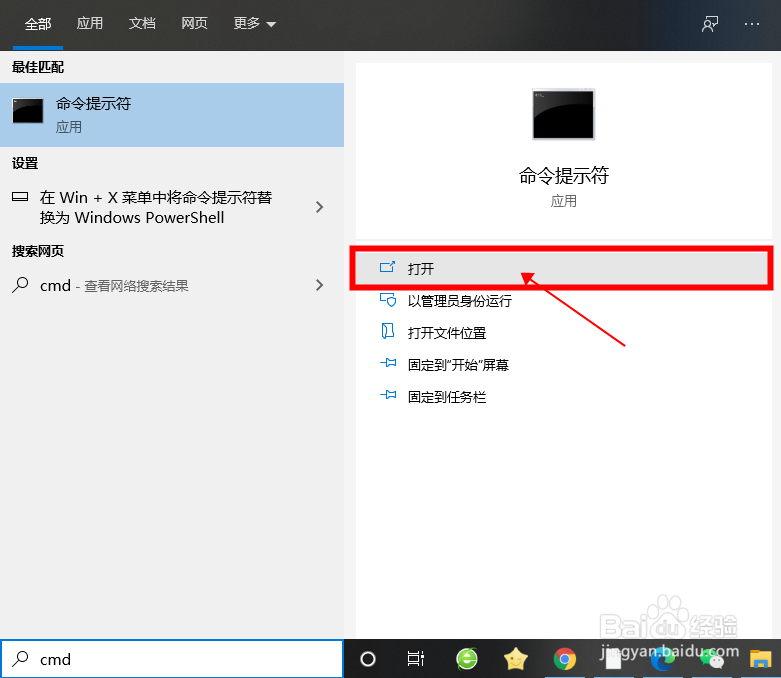Launch Google Chrome from the taskbar

coord(564,659)
